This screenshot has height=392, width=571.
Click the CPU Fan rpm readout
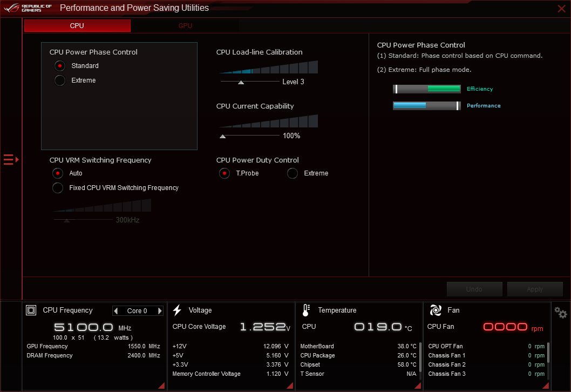coord(513,327)
